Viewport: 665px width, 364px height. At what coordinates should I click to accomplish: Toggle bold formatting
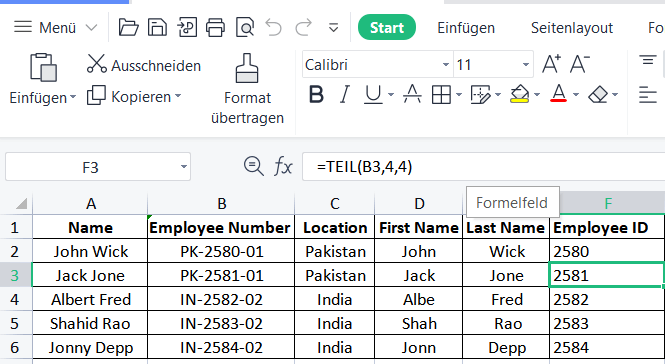pyautogui.click(x=316, y=94)
